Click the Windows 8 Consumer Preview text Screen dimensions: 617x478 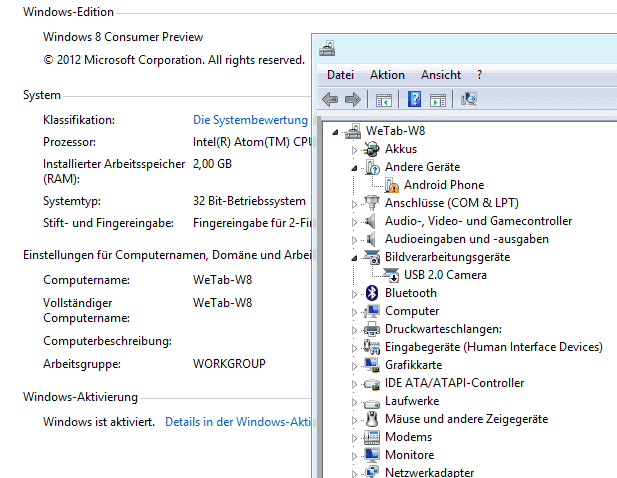(x=123, y=37)
